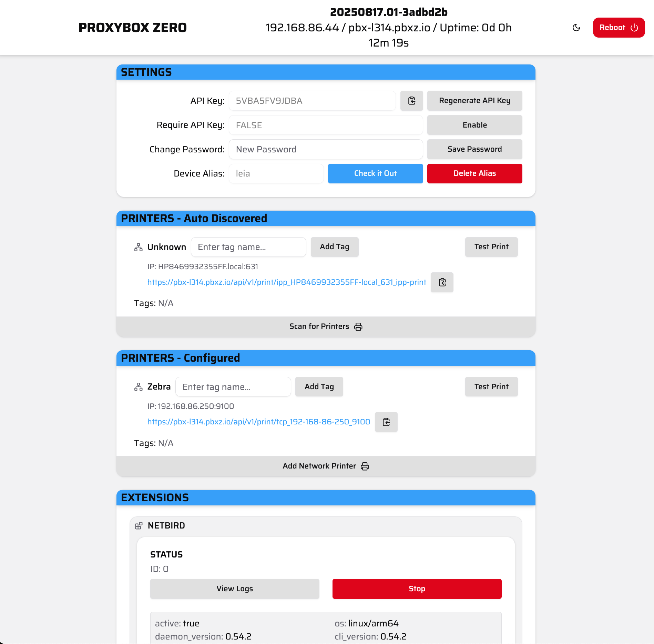
Task: Toggle dark mode with the moon icon
Action: [x=576, y=28]
